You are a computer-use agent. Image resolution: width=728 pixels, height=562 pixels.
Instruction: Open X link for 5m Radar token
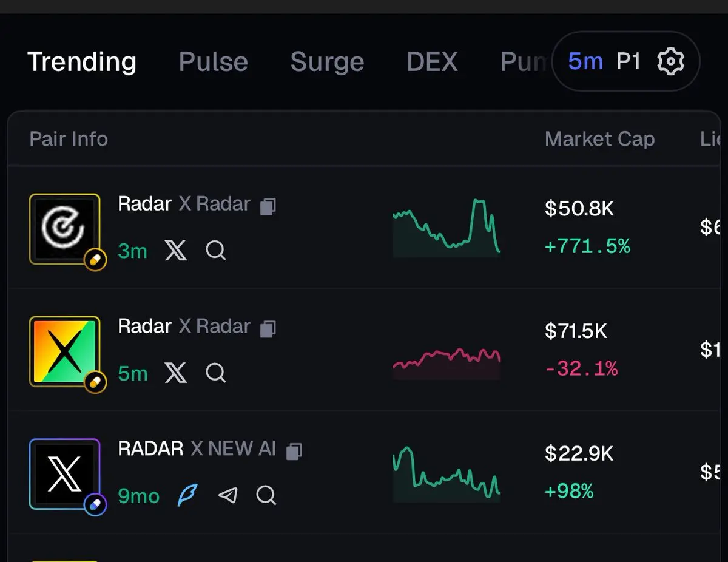176,372
